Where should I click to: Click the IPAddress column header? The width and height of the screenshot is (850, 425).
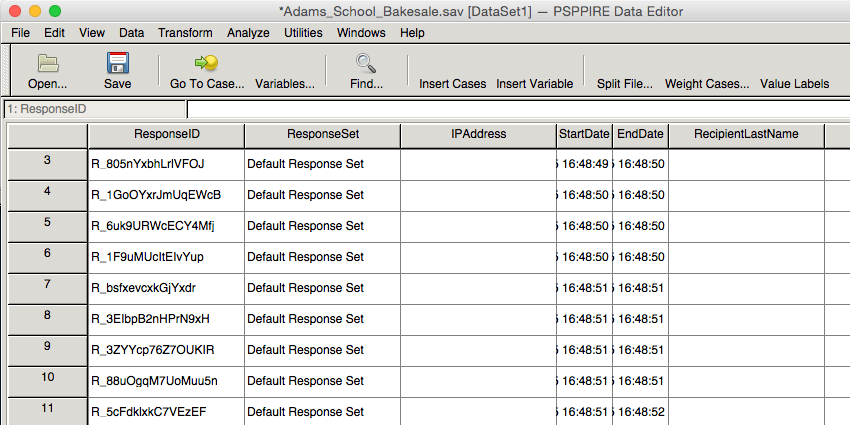[479, 136]
